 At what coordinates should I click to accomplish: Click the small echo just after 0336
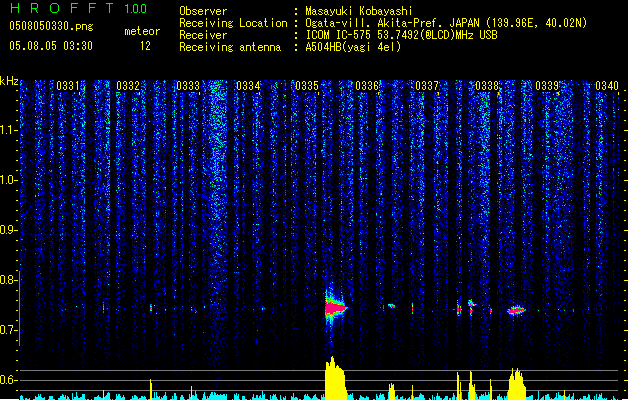point(391,306)
